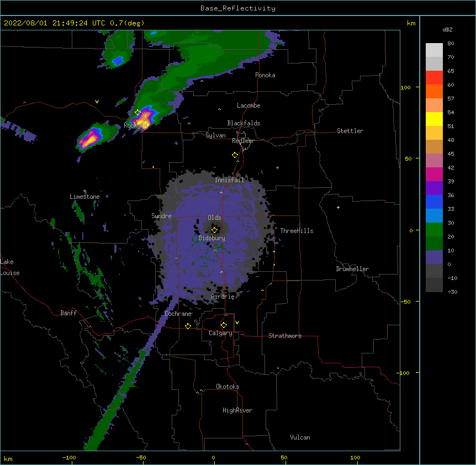Click the yellow diamond marker above RockyMH label

(x=137, y=113)
